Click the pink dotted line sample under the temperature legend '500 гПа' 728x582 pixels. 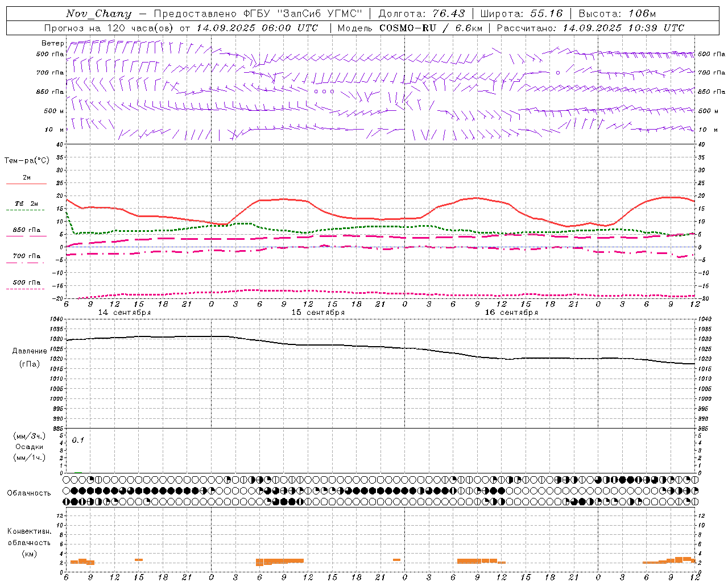[x=26, y=289]
